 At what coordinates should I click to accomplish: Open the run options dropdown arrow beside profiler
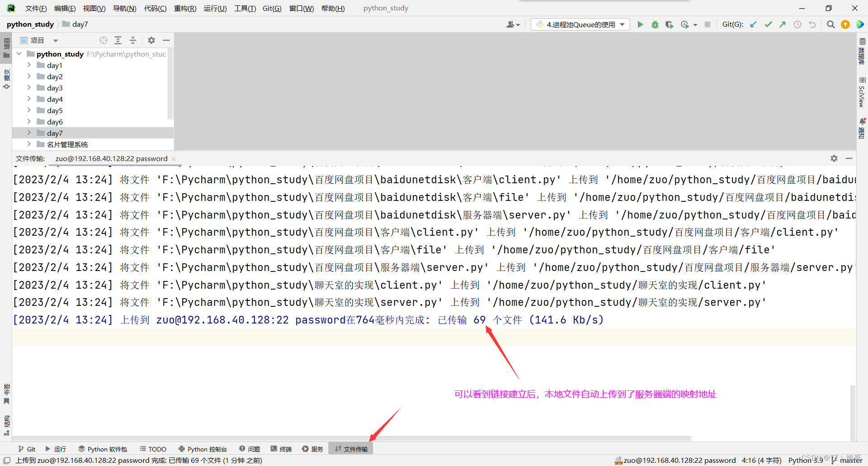click(x=695, y=25)
